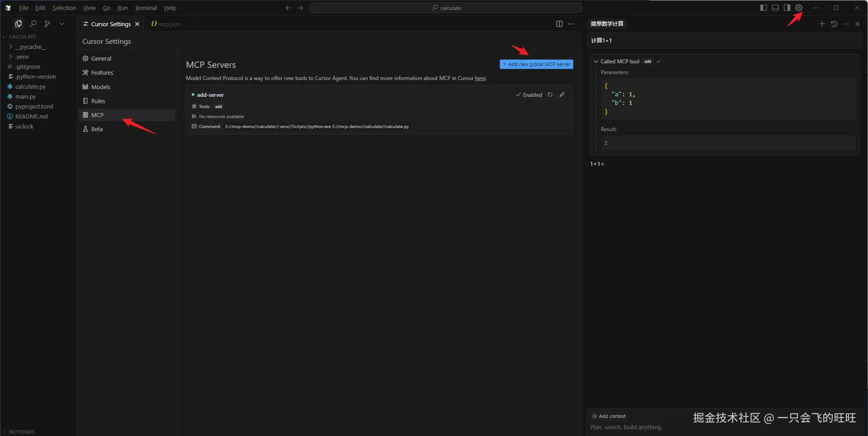Click the Add context button
Viewport: 868px width, 436px height.
point(609,416)
